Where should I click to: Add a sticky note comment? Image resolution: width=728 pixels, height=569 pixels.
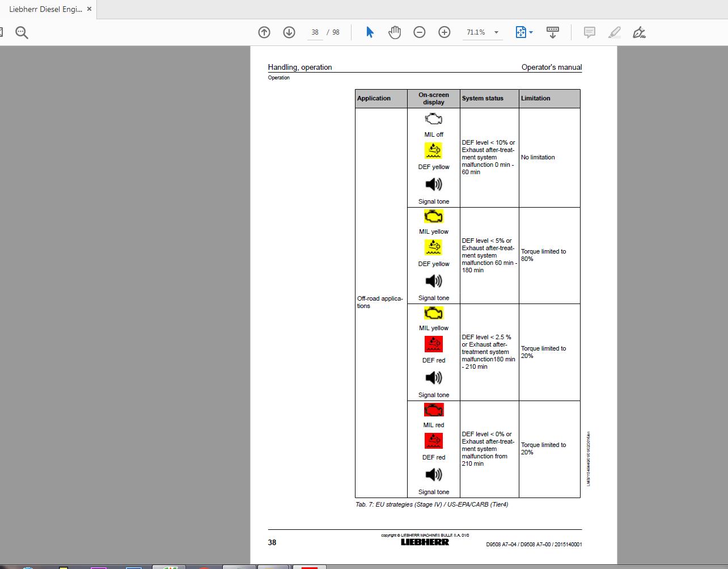tap(589, 32)
